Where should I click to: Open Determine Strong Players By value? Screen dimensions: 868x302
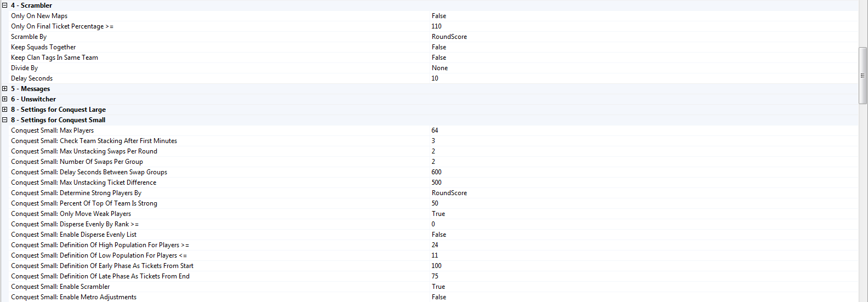click(449, 193)
